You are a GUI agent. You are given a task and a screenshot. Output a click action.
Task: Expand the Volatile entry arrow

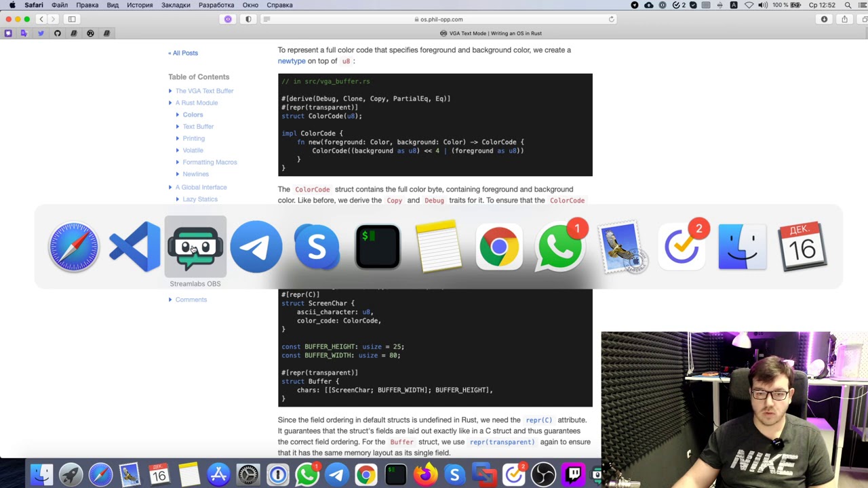(178, 150)
